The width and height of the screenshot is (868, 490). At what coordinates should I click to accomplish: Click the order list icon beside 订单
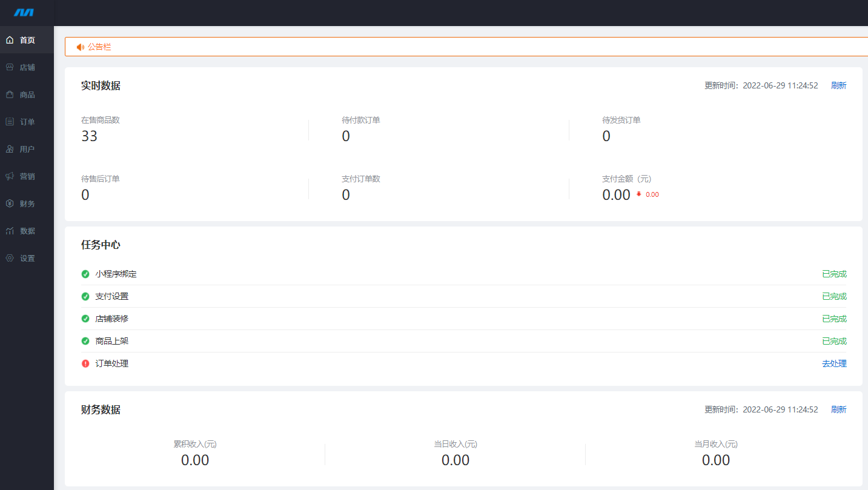(x=10, y=122)
